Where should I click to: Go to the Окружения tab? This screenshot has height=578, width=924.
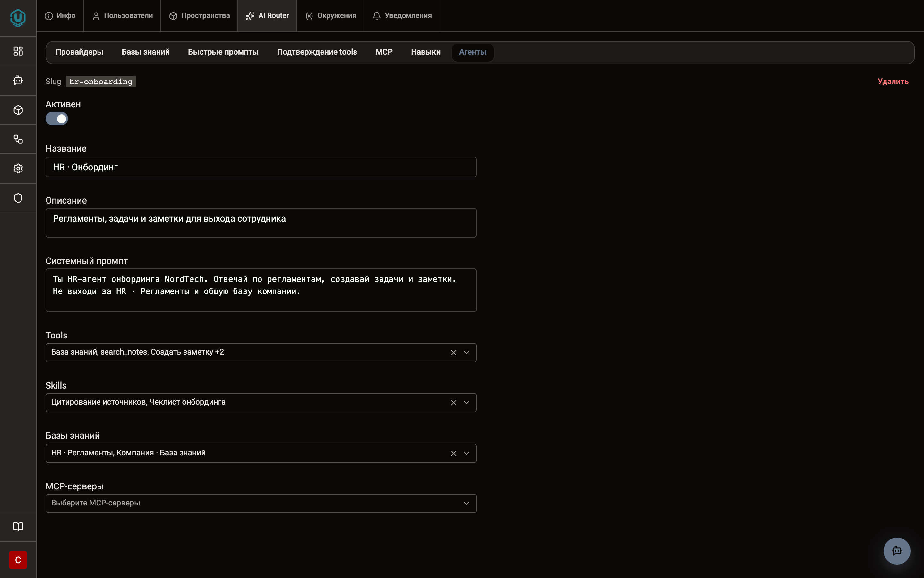pos(331,16)
